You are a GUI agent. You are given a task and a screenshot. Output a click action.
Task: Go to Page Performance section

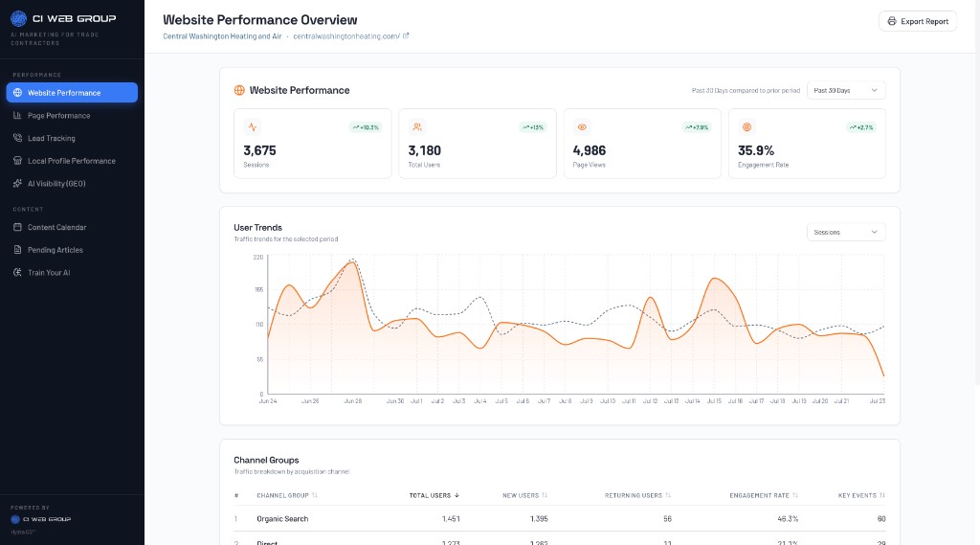click(x=72, y=115)
